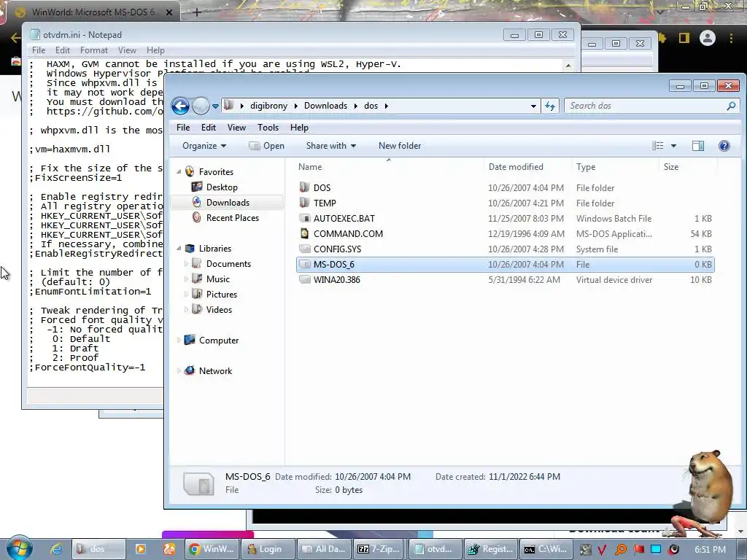Switch to Chrome WinW... taskbar button
The width and height of the screenshot is (747, 560).
pos(211,549)
